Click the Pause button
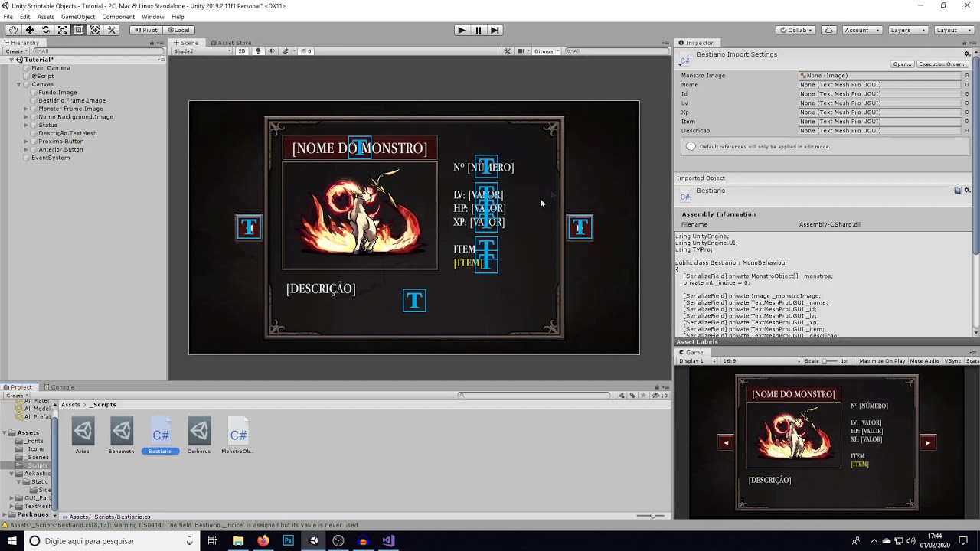This screenshot has height=551, width=980. pyautogui.click(x=479, y=30)
